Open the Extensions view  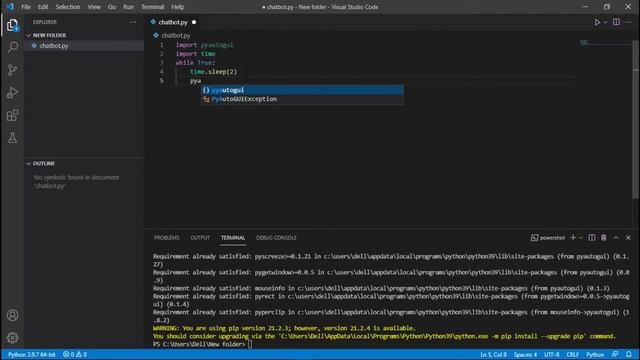coord(12,115)
